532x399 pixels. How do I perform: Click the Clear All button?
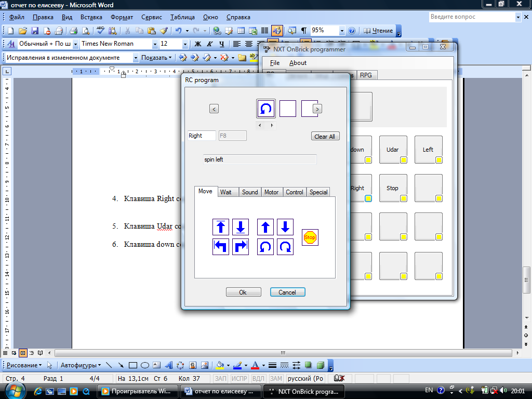325,137
